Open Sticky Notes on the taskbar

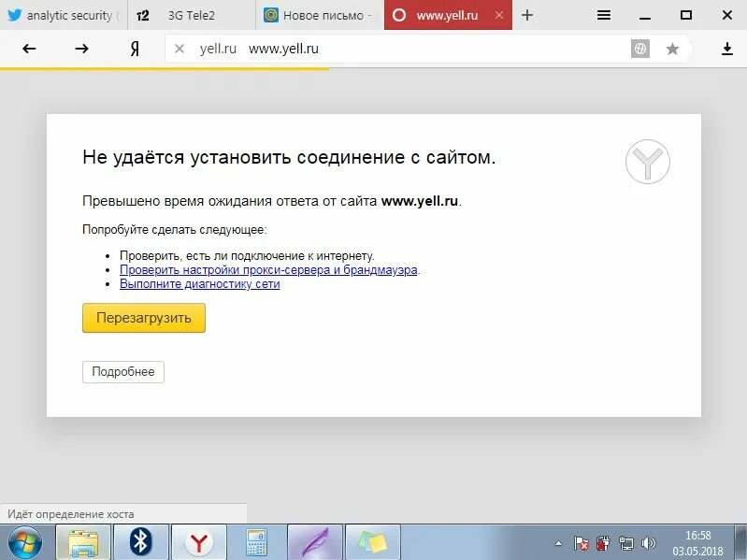point(372,542)
